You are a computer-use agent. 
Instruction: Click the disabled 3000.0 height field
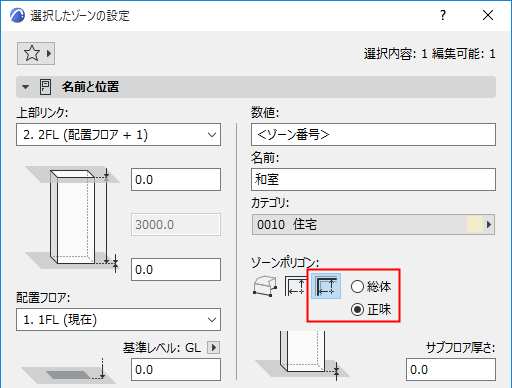tap(176, 225)
